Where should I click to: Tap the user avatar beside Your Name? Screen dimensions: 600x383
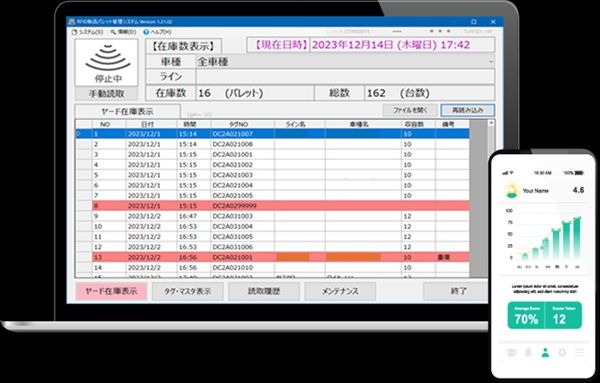point(511,190)
